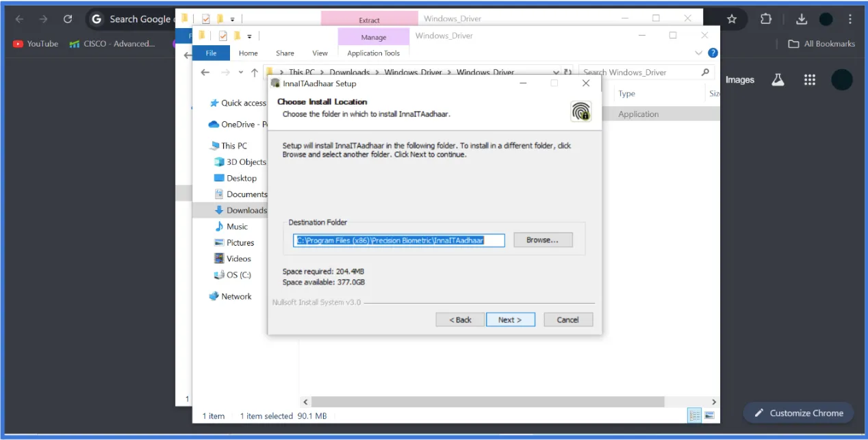Open the Google apps grid
Screen dimensions: 868x440
[810, 80]
